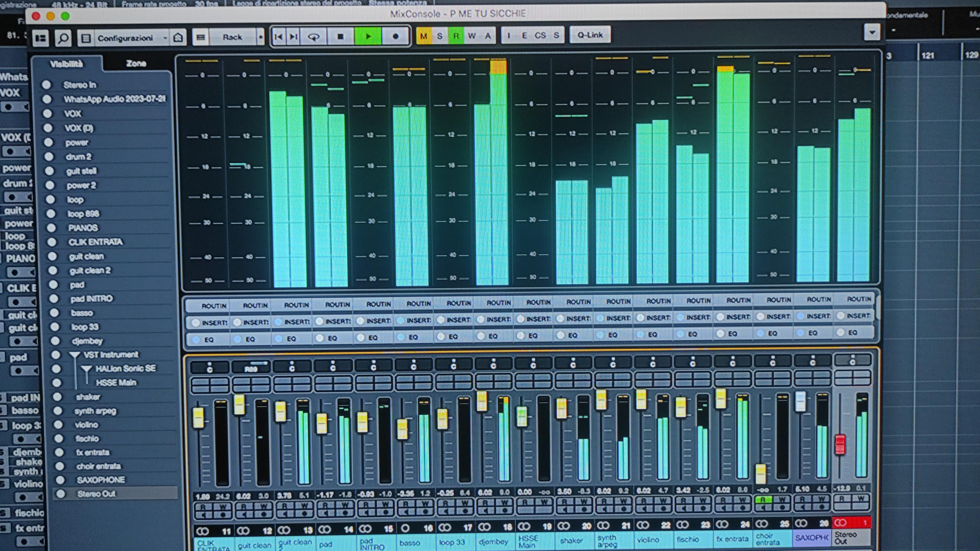Click the Record transport button
Image resolution: width=980 pixels, height=551 pixels.
[x=395, y=37]
